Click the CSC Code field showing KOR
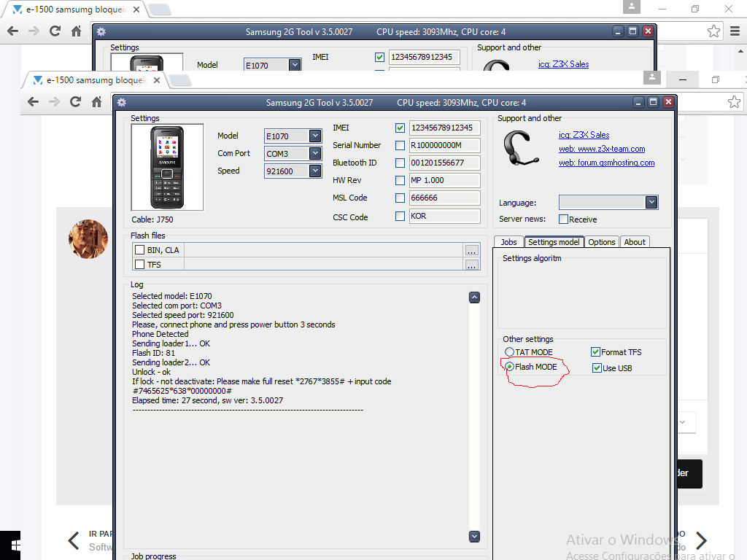This screenshot has height=560, width=747. coord(444,216)
